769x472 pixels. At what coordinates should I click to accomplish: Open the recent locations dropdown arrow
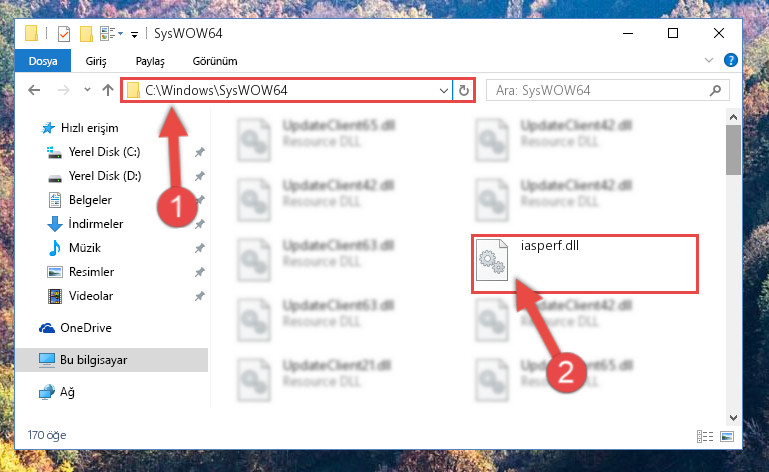tap(87, 90)
